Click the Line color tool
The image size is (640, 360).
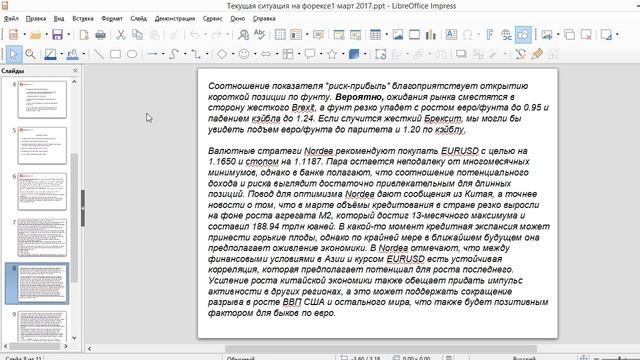[x=50, y=54]
